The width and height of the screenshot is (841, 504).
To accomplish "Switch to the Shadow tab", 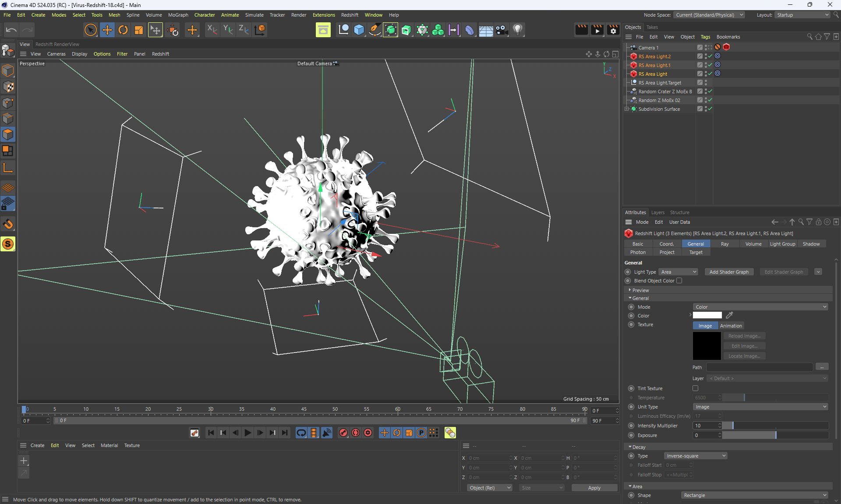I will click(x=811, y=244).
